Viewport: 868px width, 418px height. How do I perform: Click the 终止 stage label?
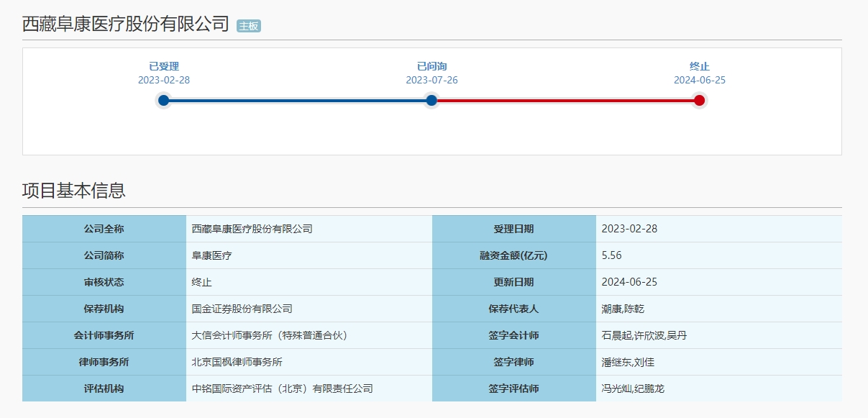point(700,66)
